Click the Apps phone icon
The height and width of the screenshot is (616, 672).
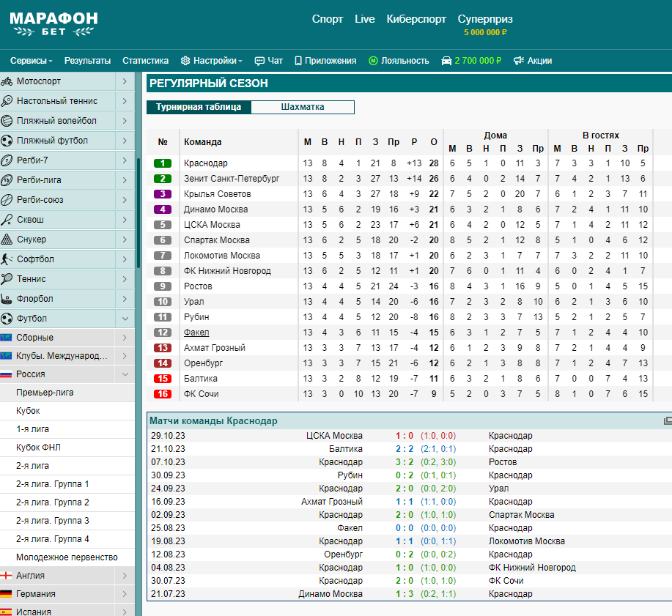(x=298, y=61)
